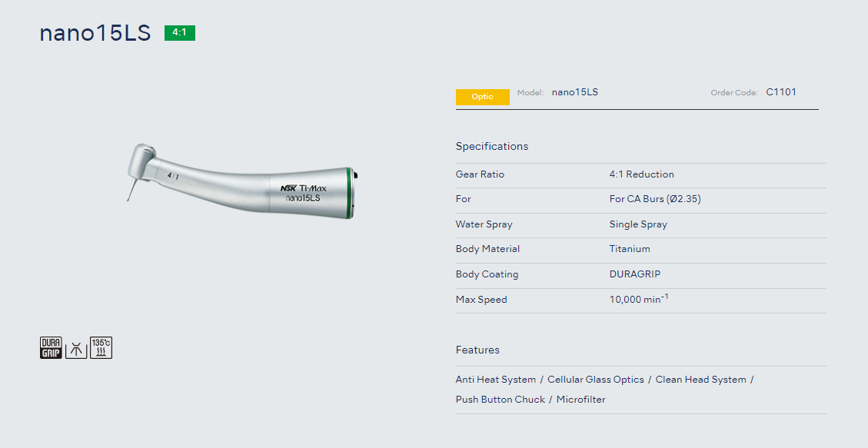The width and height of the screenshot is (868, 448).
Task: Click the 4:1 Reduction gear ratio value
Action: tap(641, 174)
